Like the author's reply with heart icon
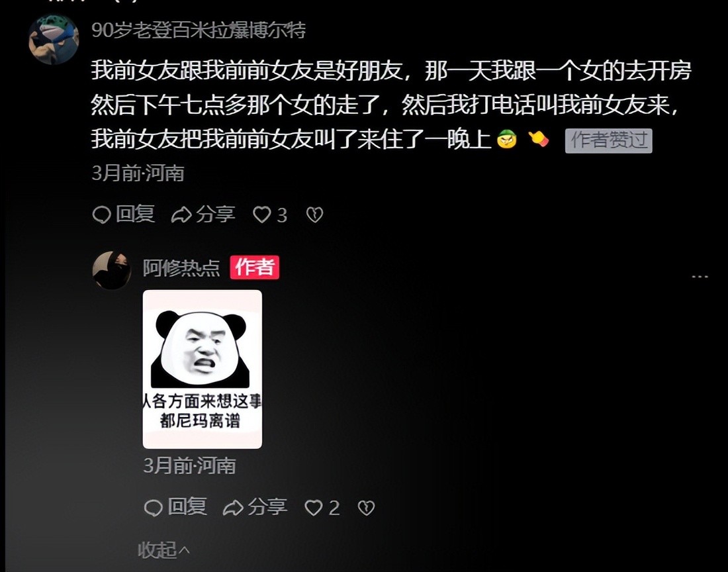 (314, 508)
